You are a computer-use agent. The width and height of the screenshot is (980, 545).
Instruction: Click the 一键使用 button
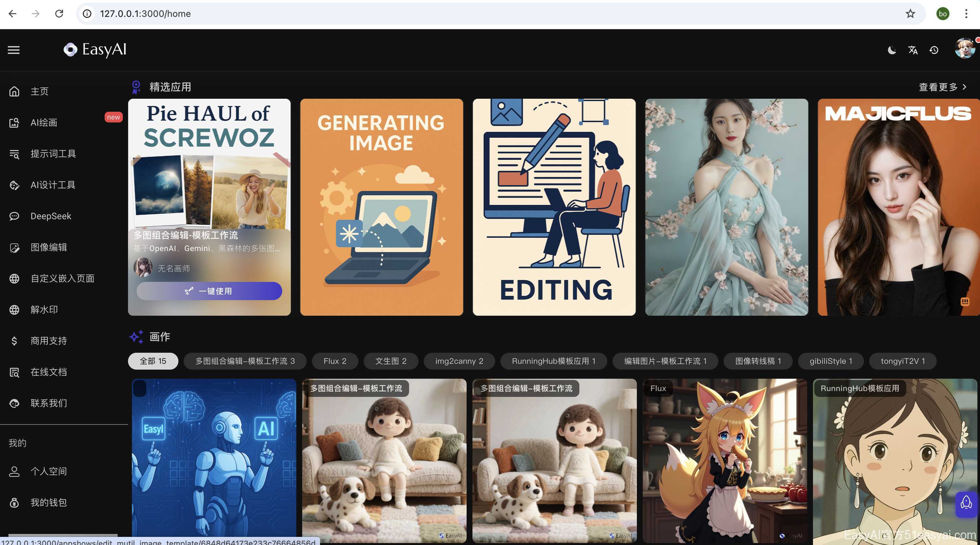point(209,291)
